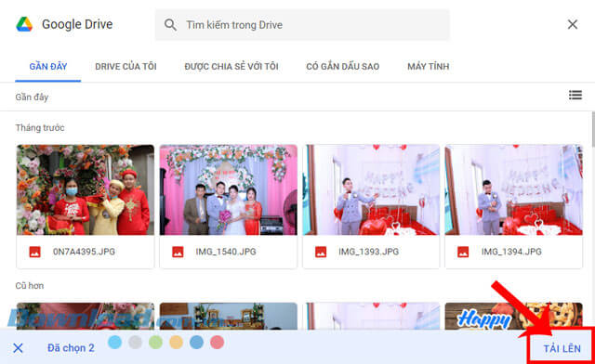Click the TẢI LÊN upload button

pos(562,348)
